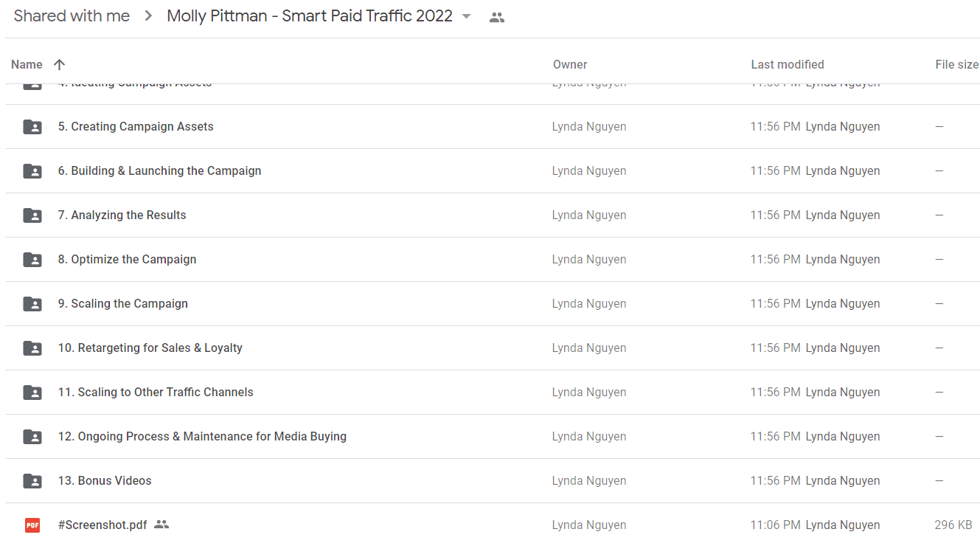Screen dimensions: 980x546
Task: Click modifier Lynda Nguyen in 8. Optimize the Campaign row
Action: point(843,259)
